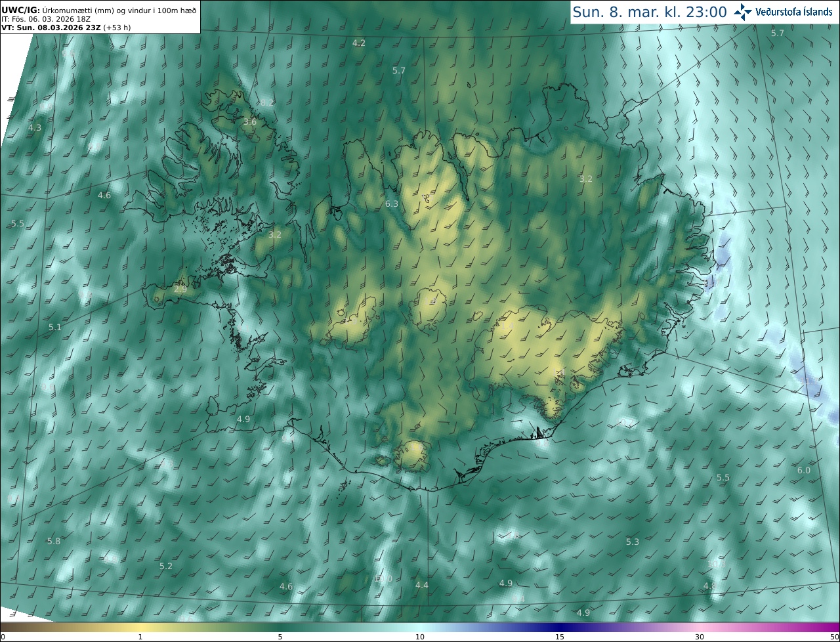This screenshot has height=642, width=840.
Task: Select the forecast time 'Sun. 8. mar. kl. 23:00'
Action: pos(650,12)
